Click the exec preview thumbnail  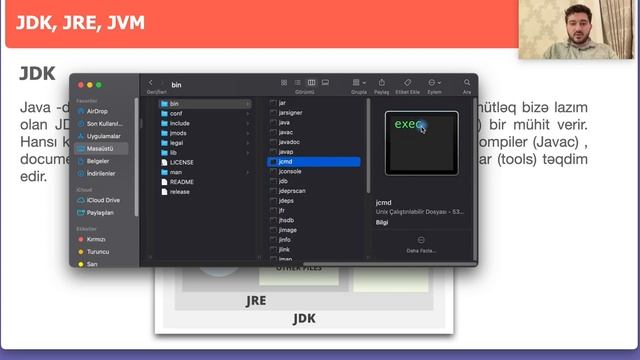[x=422, y=143]
